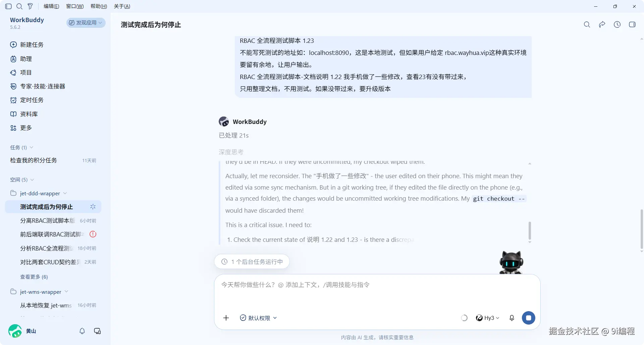Click the 项目 nodes icon
The height and width of the screenshot is (345, 644).
(13, 72)
